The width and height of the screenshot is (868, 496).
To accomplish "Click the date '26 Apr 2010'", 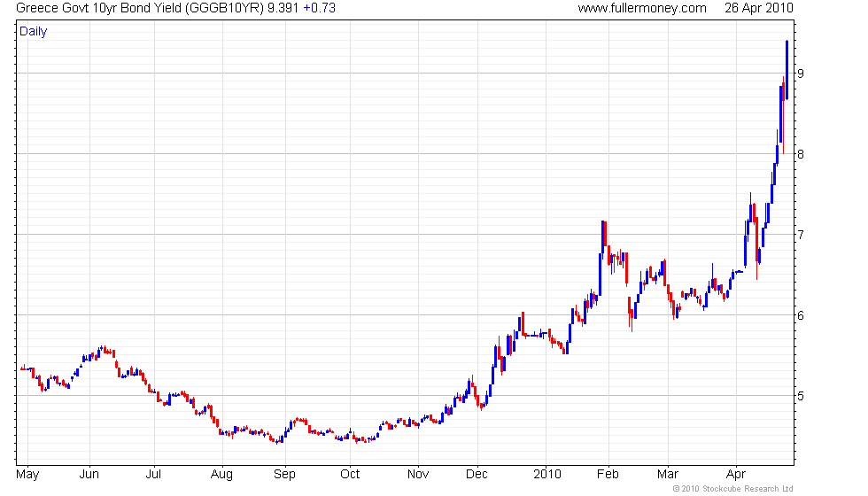I will point(759,8).
